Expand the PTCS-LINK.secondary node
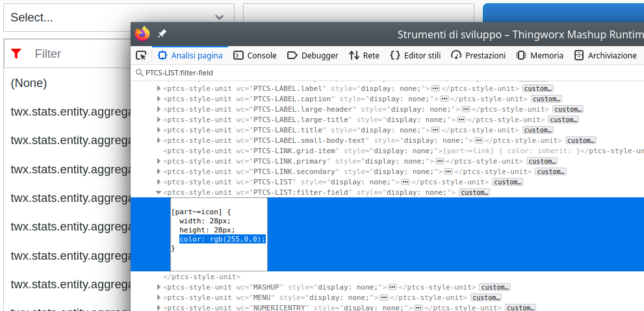The height and width of the screenshot is (311, 644). (159, 171)
